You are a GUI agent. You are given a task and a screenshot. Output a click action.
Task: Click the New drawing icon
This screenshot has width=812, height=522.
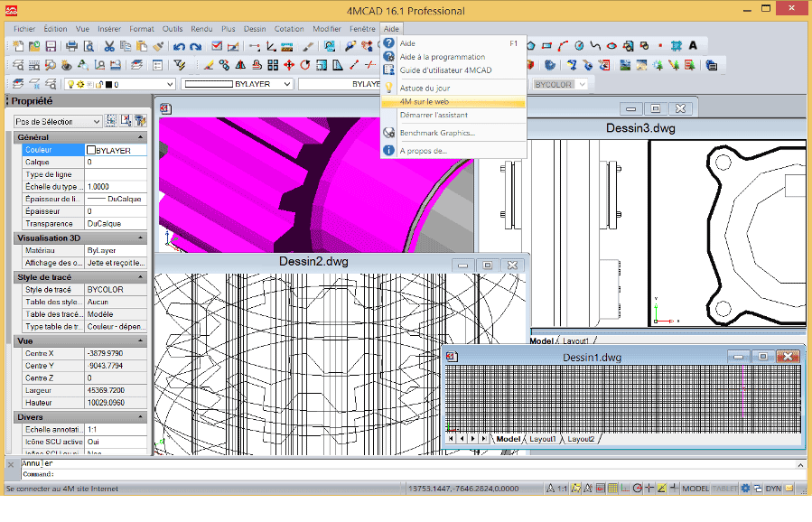pyautogui.click(x=18, y=46)
